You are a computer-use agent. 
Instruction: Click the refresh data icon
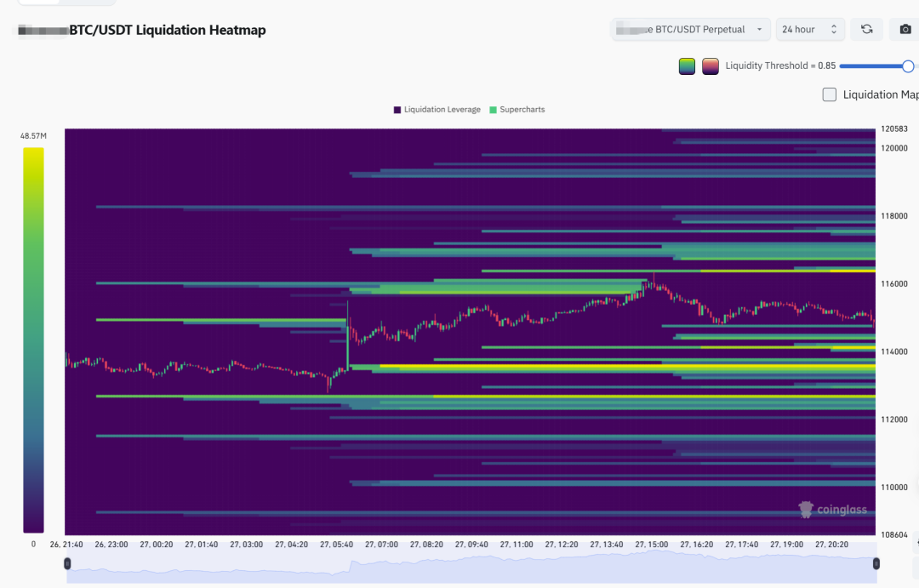pos(866,29)
